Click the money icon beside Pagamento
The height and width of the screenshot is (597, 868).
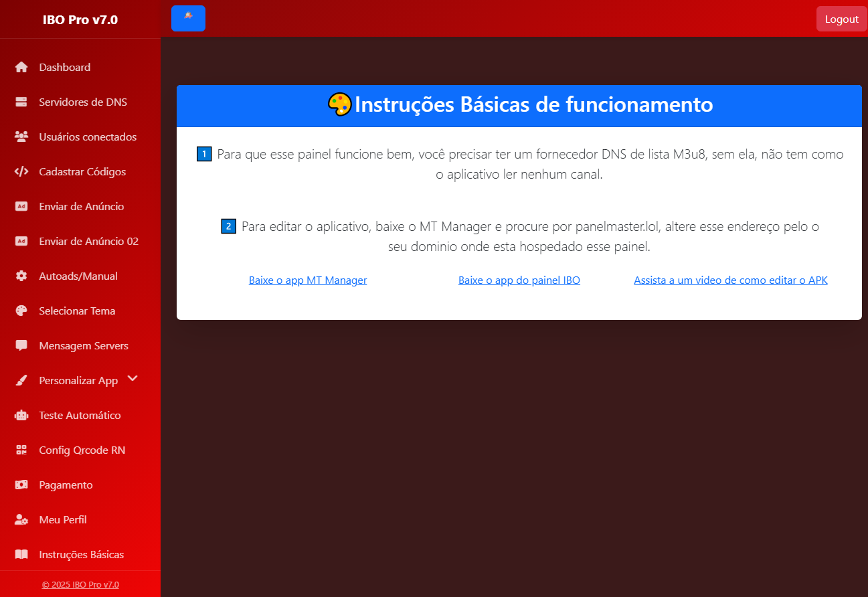tap(21, 485)
